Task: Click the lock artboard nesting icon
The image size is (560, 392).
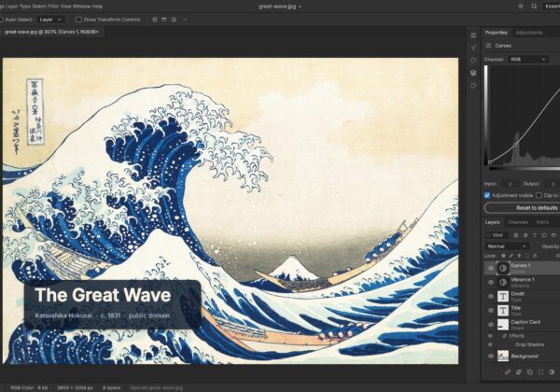Action: [526, 256]
